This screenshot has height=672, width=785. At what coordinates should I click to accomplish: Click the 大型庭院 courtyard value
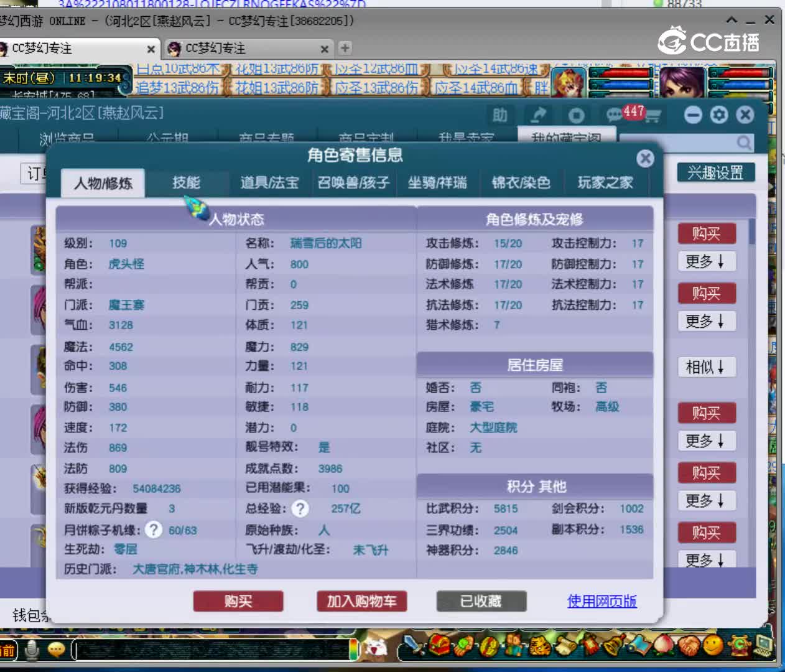click(493, 427)
